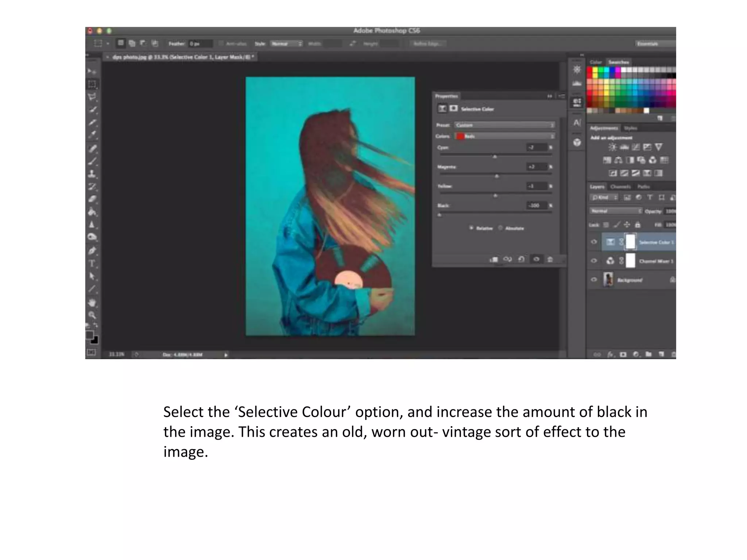Select the Type tool in toolbox
The width and height of the screenshot is (747, 560).
click(x=92, y=263)
